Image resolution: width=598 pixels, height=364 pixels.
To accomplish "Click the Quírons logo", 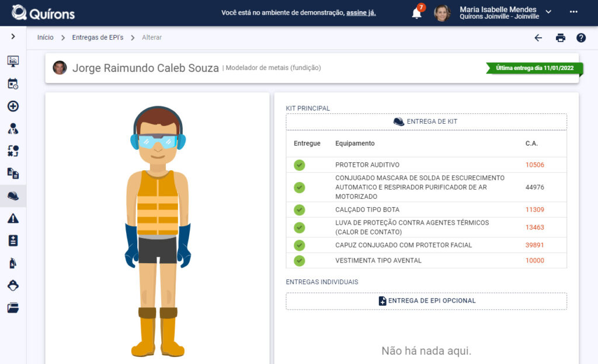I will pos(43,13).
